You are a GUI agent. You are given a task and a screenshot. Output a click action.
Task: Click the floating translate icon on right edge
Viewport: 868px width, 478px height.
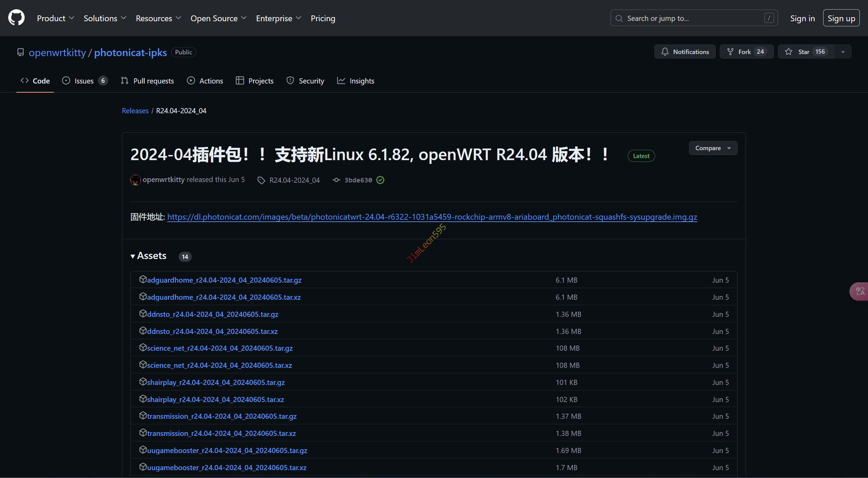860,291
